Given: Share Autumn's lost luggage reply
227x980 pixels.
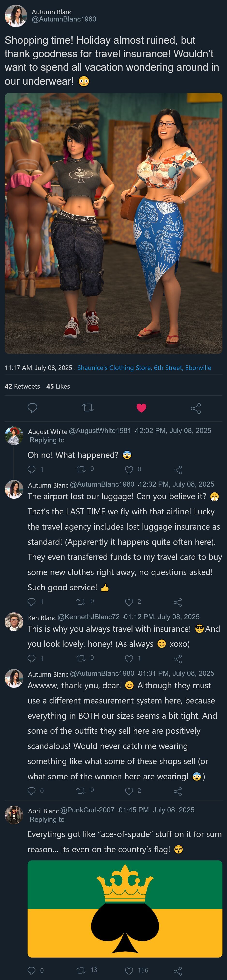Looking at the screenshot, I should click(x=177, y=602).
